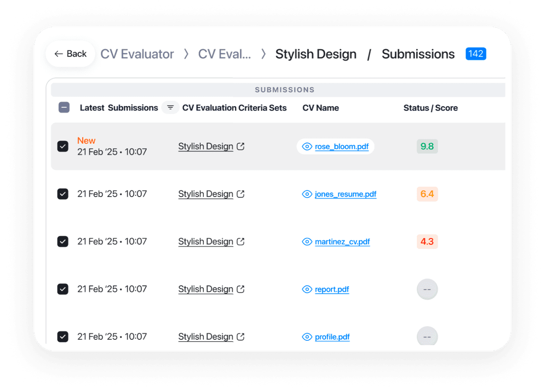Uncheck the checkbox for the martinez_cv.pdf row
The width and height of the screenshot is (545, 392).
coord(63,242)
